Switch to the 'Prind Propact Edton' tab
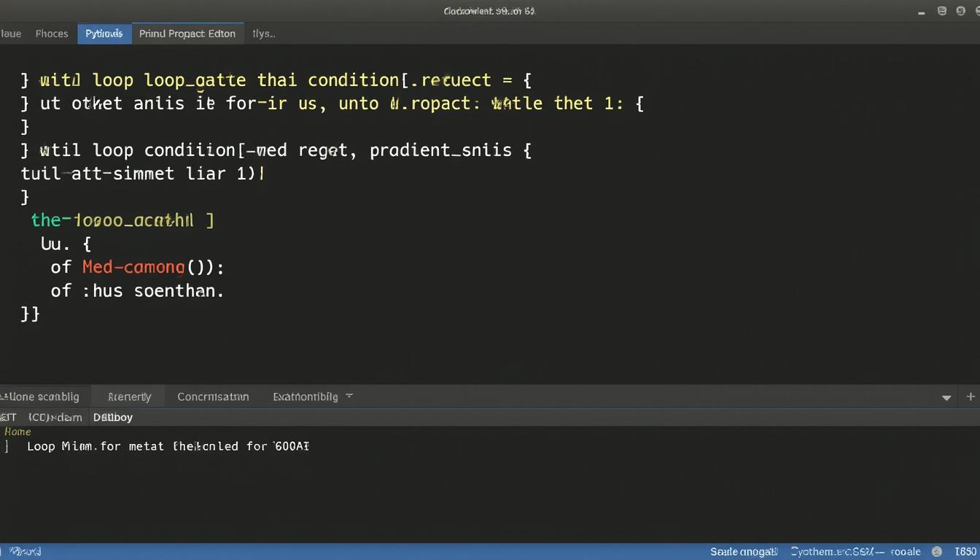The width and height of the screenshot is (980, 560). pos(187,34)
